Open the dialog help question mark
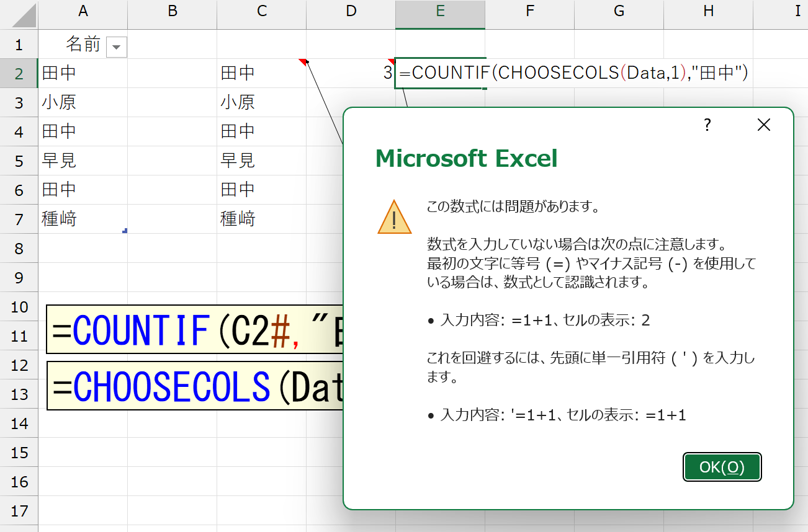This screenshot has width=808, height=532. (707, 125)
